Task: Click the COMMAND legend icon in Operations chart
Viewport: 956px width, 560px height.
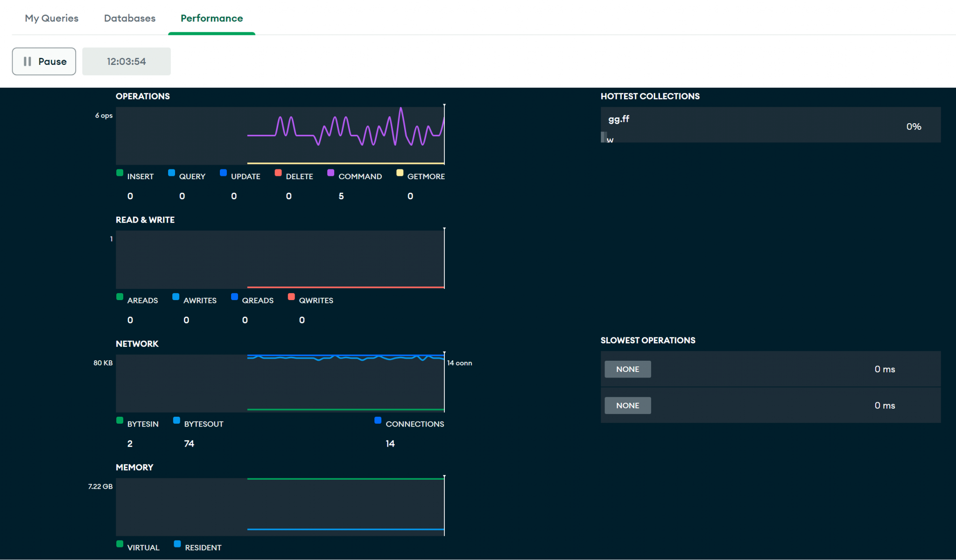Action: pyautogui.click(x=331, y=173)
